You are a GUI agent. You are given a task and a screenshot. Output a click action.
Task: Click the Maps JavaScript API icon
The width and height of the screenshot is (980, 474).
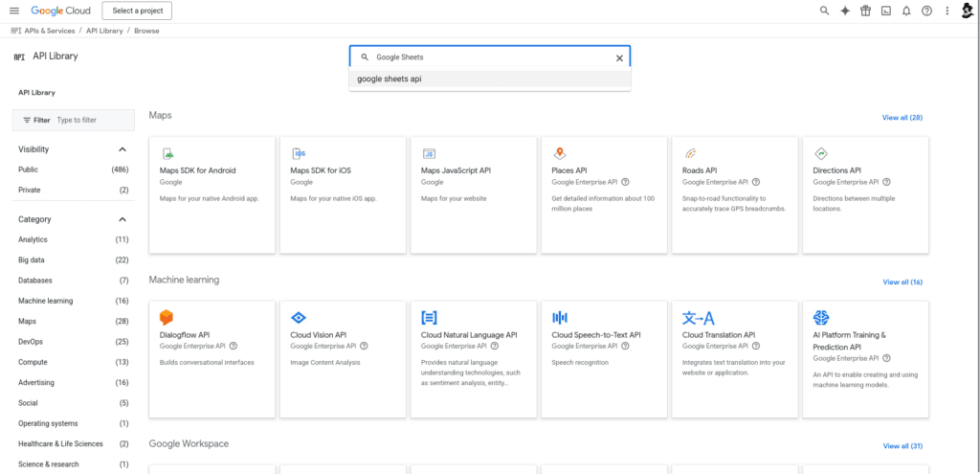coord(429,154)
